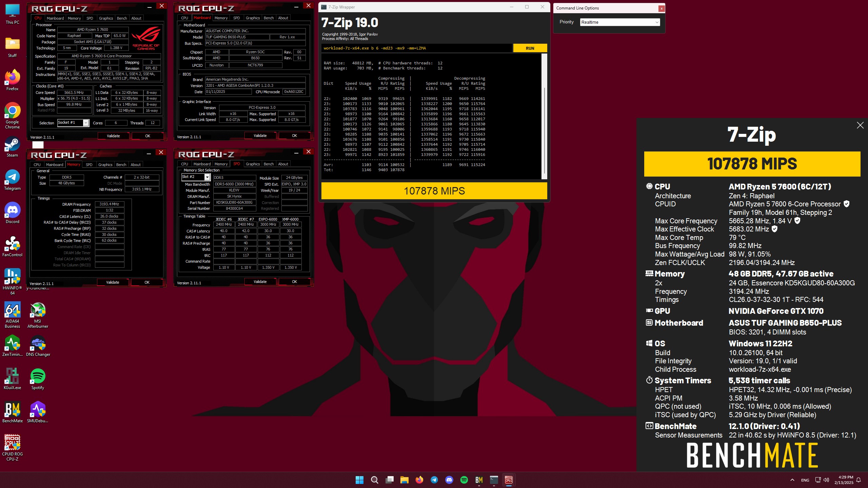The height and width of the screenshot is (488, 868).
Task: Open Telegram from taskbar
Action: pyautogui.click(x=434, y=480)
